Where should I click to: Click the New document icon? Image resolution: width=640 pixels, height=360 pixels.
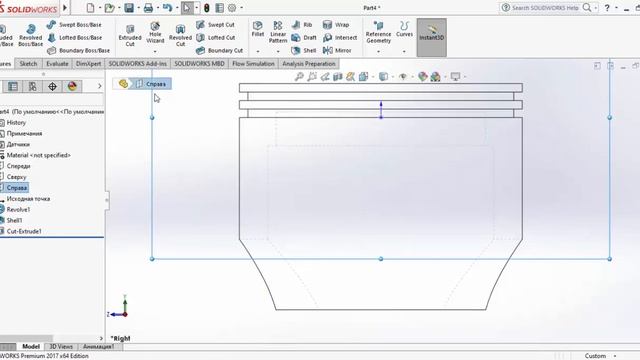point(90,8)
